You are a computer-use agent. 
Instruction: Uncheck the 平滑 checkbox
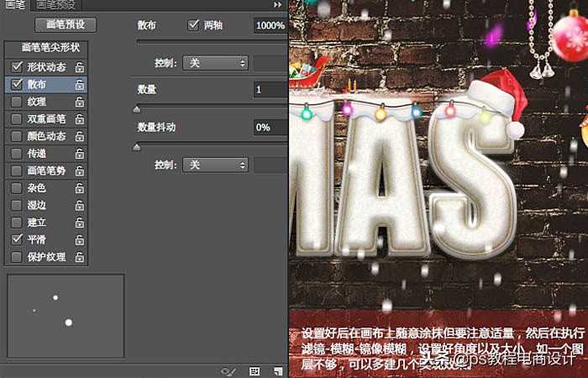coord(17,239)
